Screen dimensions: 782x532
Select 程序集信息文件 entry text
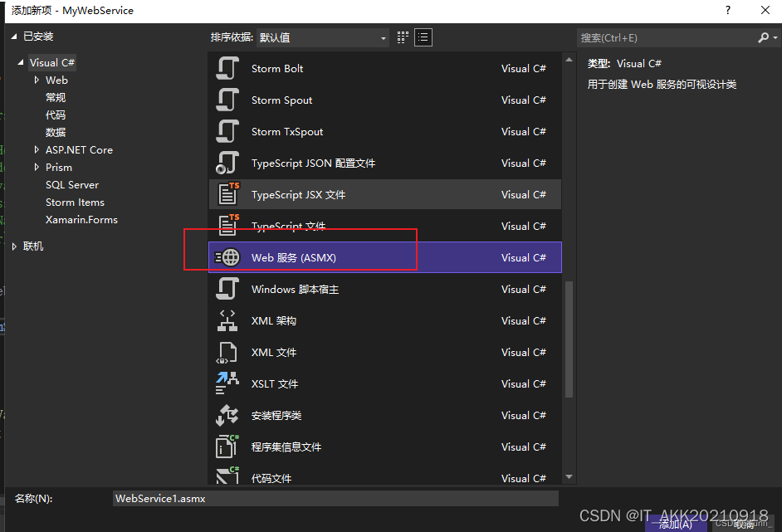coord(286,447)
